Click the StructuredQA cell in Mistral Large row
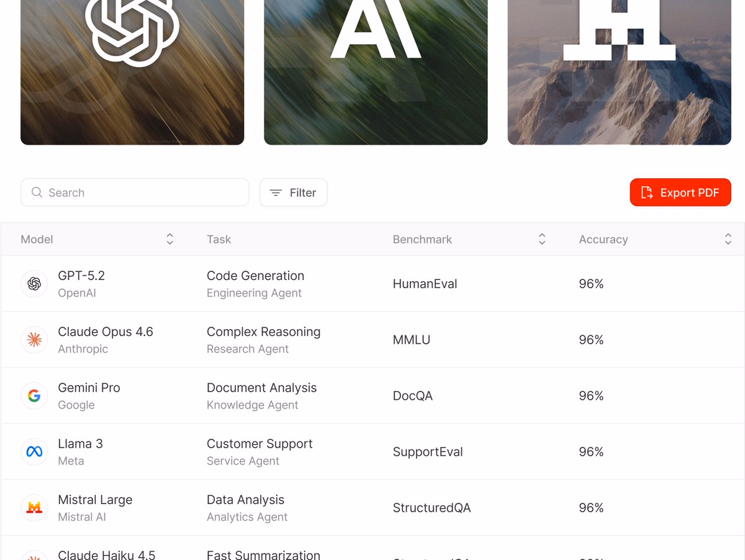This screenshot has width=745, height=560. [x=431, y=508]
